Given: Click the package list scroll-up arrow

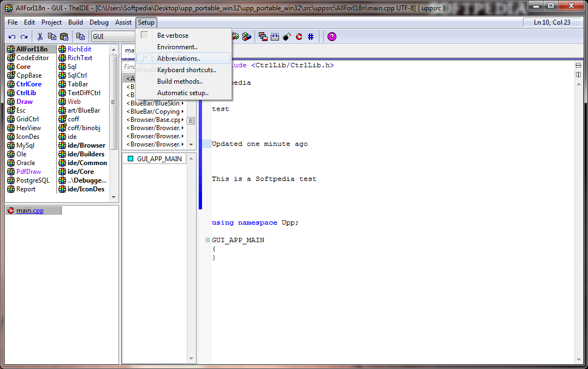Looking at the screenshot, I should pyautogui.click(x=114, y=50).
